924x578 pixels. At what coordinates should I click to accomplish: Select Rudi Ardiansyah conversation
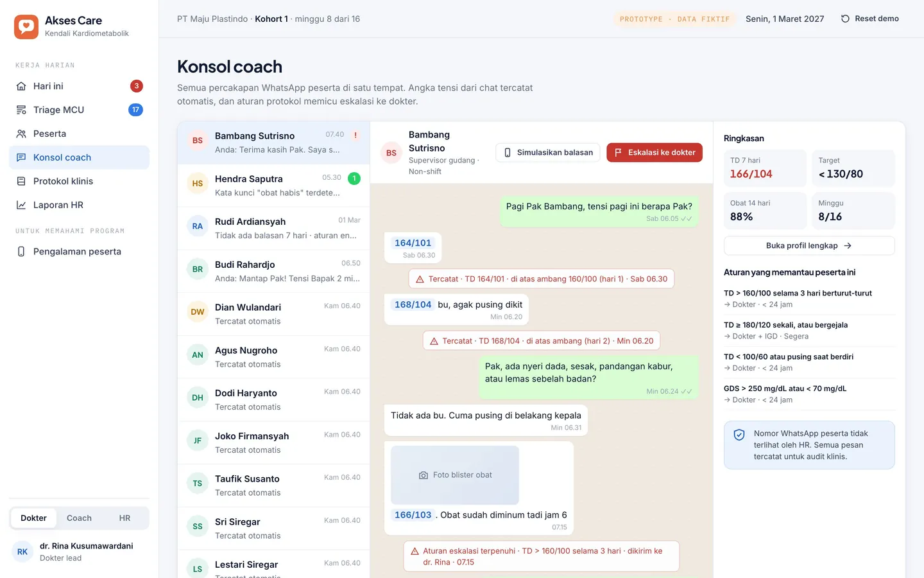[x=273, y=229]
